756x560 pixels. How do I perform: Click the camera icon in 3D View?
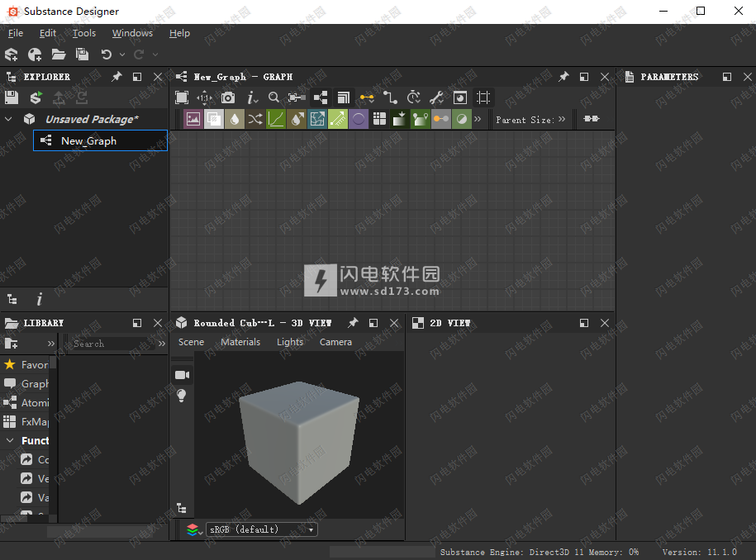tap(182, 375)
